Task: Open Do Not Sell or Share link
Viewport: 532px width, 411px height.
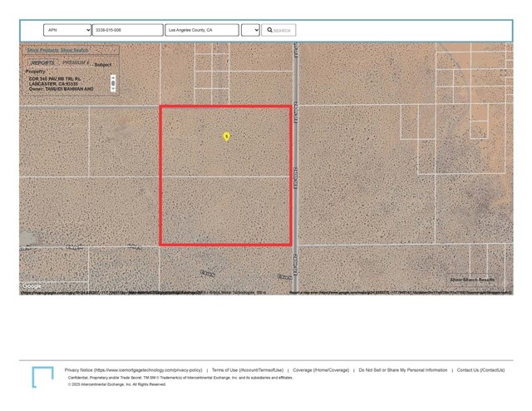Action: point(403,370)
